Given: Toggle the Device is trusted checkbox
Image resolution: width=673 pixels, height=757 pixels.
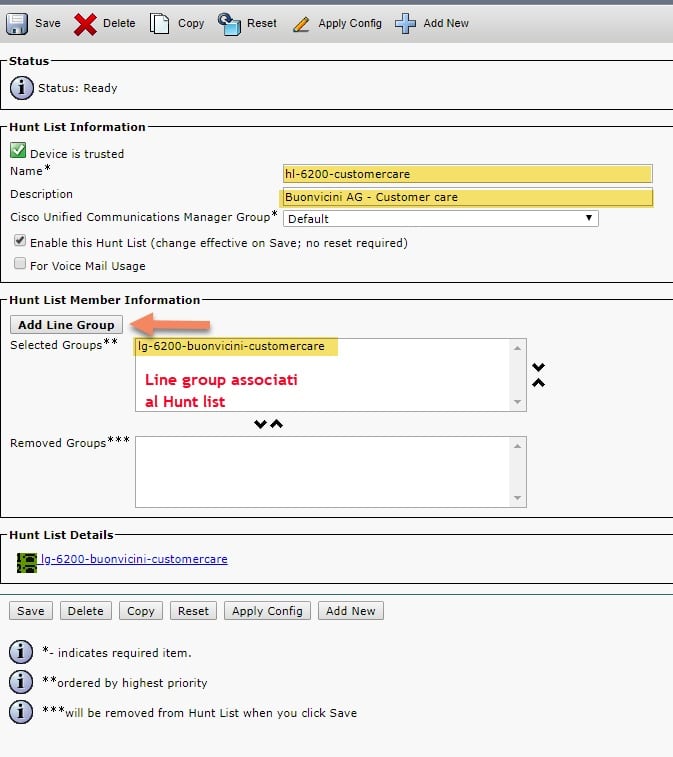Looking at the screenshot, I should click(18, 151).
